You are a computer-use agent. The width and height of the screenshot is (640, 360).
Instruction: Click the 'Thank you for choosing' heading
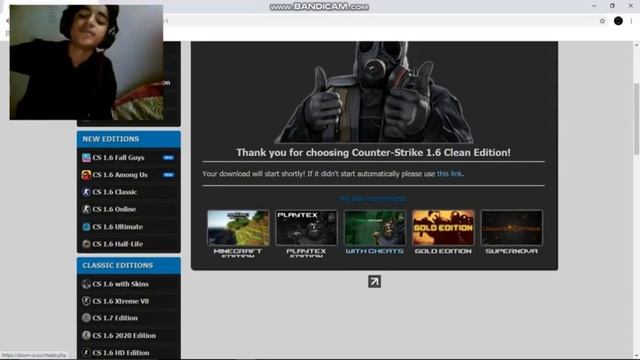373,153
